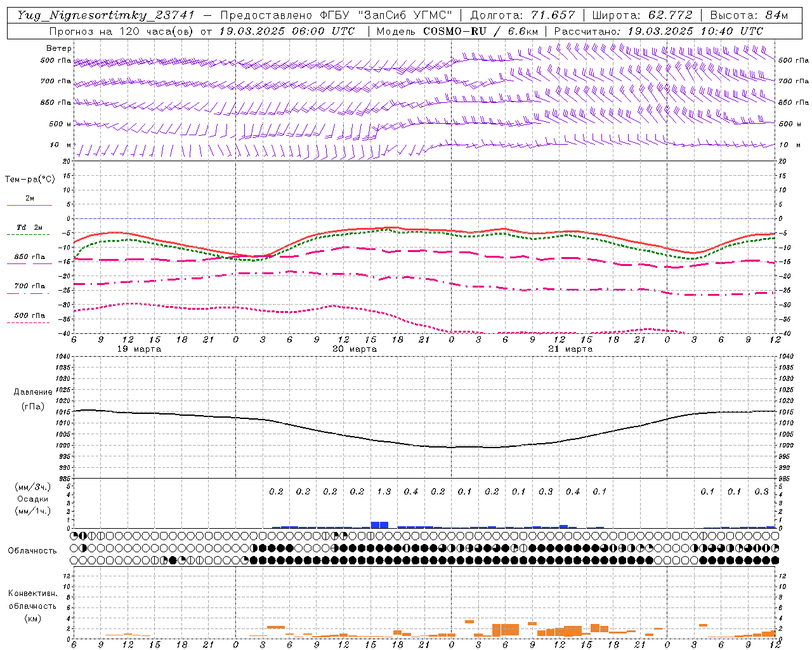Click the '19 марта' date label
812x650 pixels.
point(140,349)
